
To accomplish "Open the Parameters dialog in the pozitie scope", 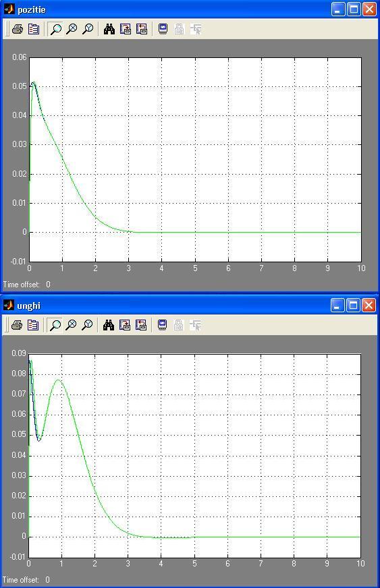I will (34, 29).
